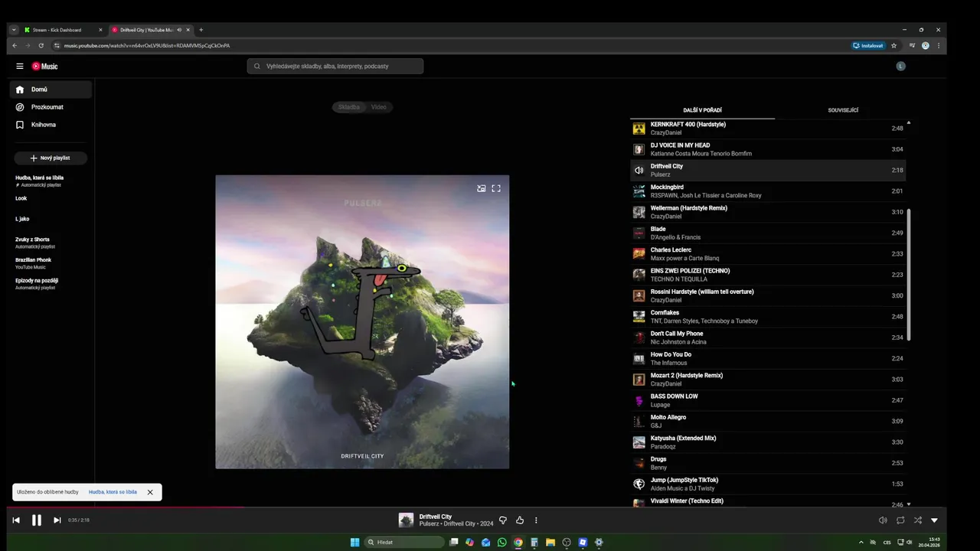Play BASS DOWN LOW by Lupage
Viewport: 980px width, 551px height.
[x=768, y=400]
